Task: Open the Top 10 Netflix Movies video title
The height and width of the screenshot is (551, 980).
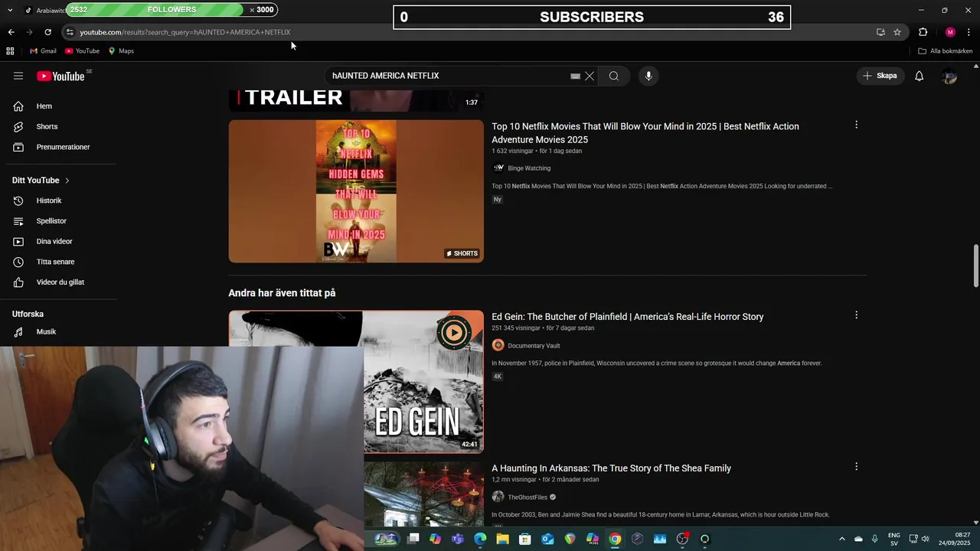Action: 645,133
